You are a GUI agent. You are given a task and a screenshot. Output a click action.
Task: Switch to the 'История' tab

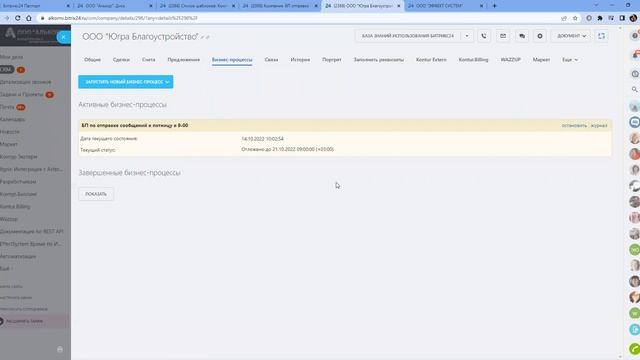300,60
